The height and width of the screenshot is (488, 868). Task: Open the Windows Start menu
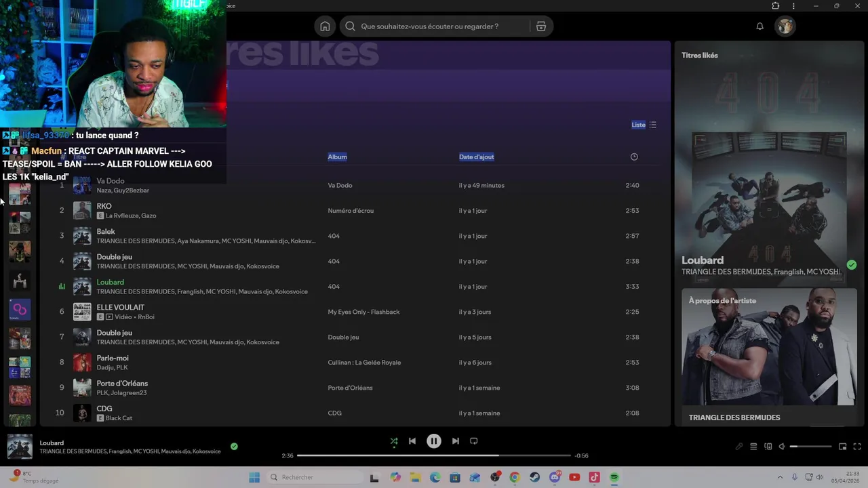[x=254, y=477]
